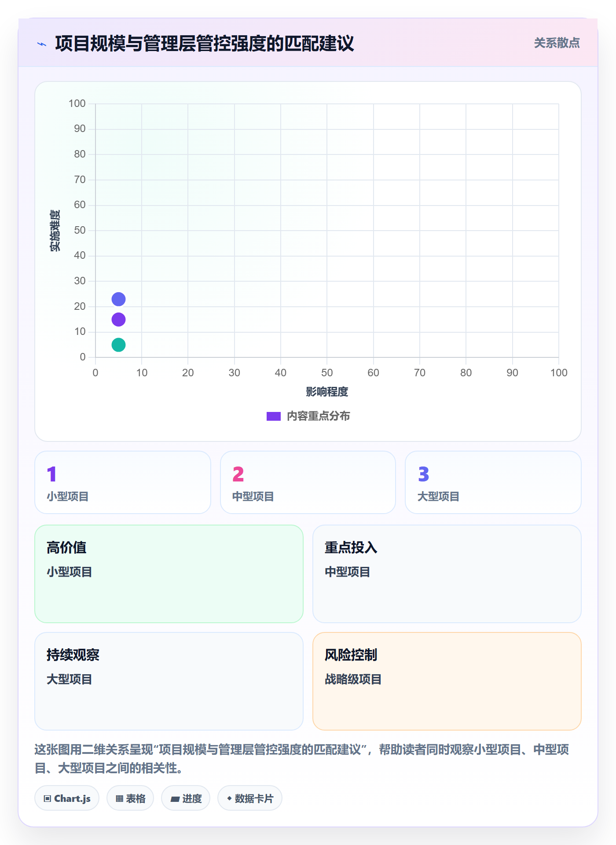Image resolution: width=616 pixels, height=845 pixels.
Task: Click the purple scatter point near 15
Action: pos(118,320)
